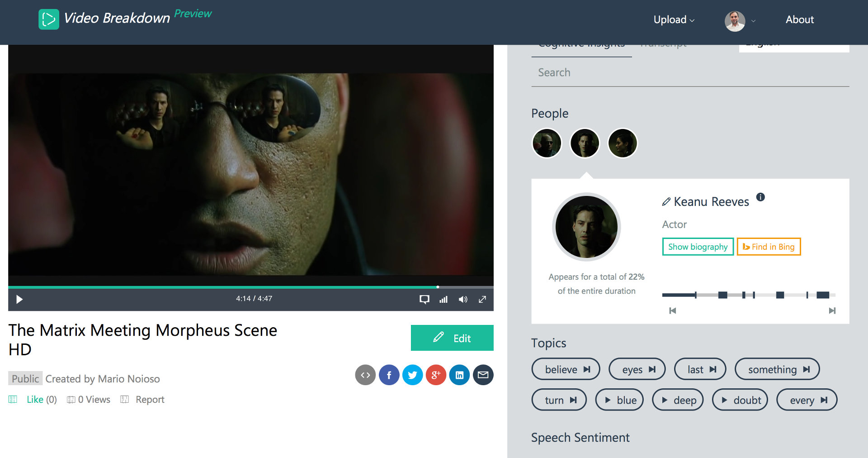Play the doubt topic
The height and width of the screenshot is (458, 868).
tap(740, 400)
